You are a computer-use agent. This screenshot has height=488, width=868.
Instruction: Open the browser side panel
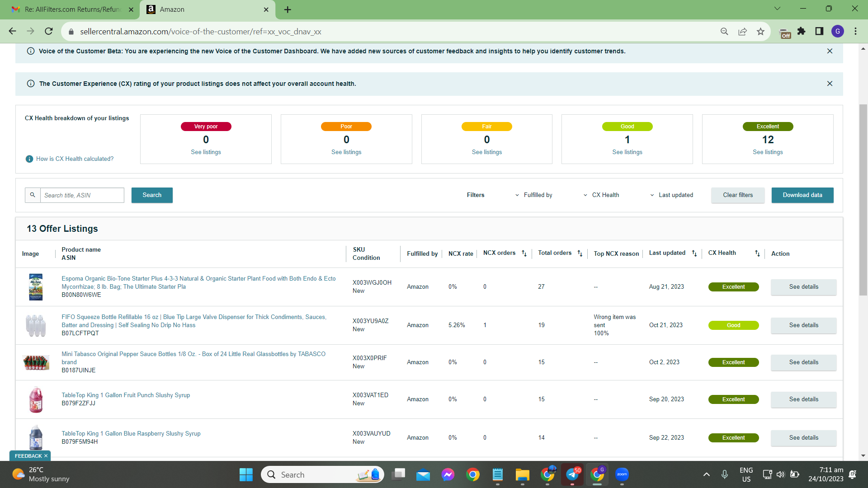coord(819,31)
